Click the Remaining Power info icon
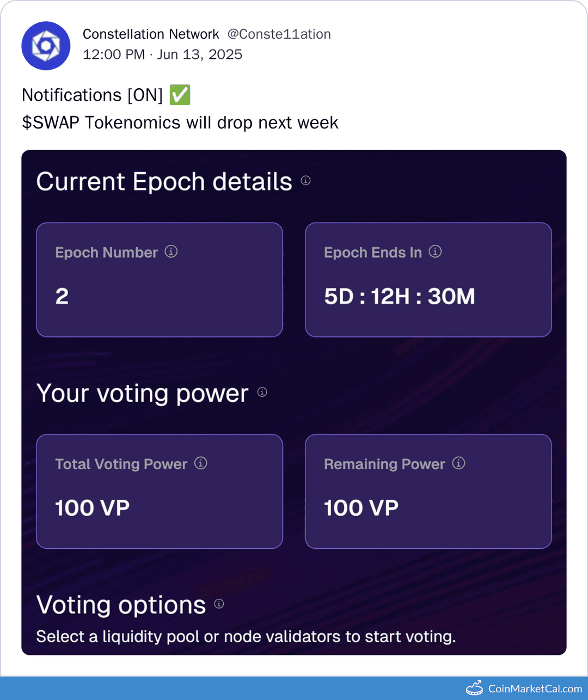Viewport: 588px width, 700px height. click(459, 464)
